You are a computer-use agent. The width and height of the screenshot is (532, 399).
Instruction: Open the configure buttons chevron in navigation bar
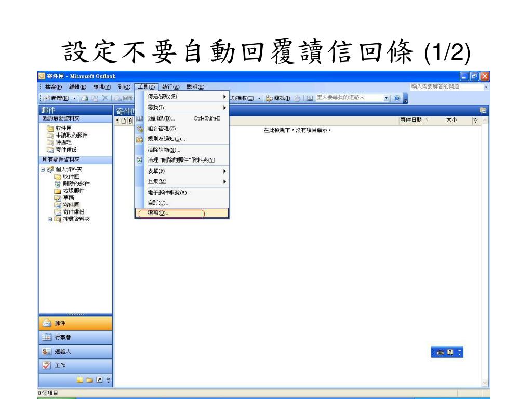(x=108, y=380)
